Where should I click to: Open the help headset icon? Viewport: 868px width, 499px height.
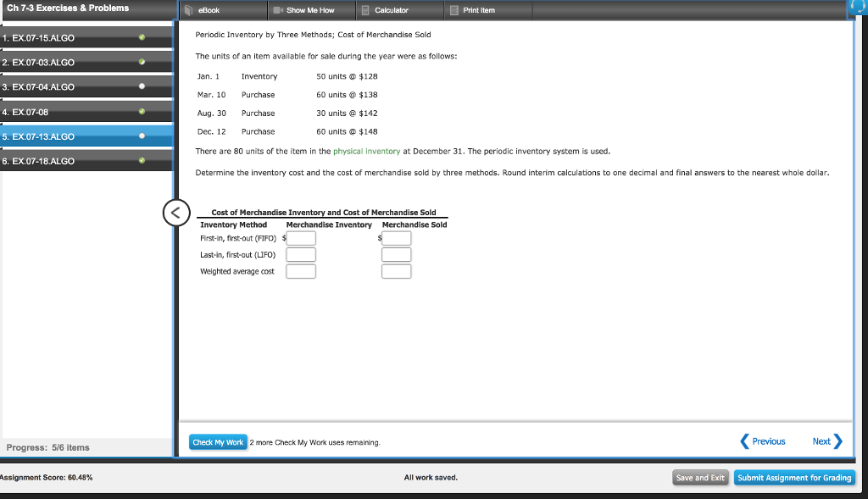pos(859,7)
